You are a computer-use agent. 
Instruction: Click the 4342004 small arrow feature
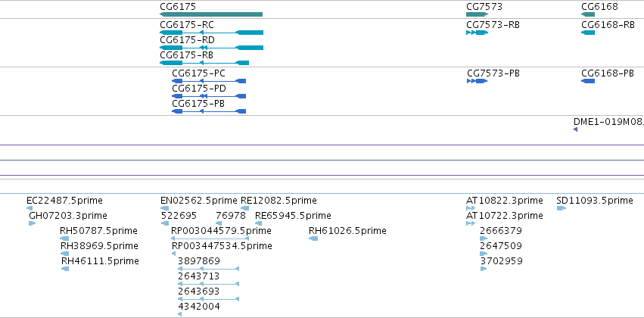(x=180, y=314)
